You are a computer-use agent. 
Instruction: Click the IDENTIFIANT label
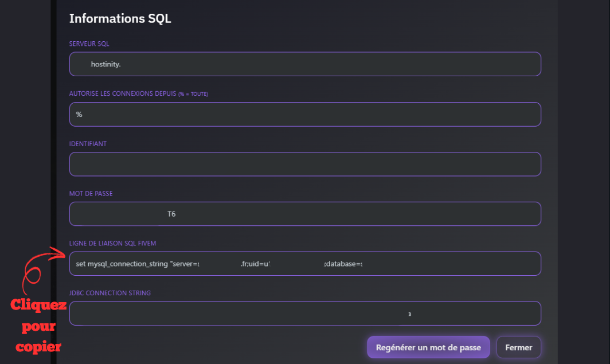(88, 144)
